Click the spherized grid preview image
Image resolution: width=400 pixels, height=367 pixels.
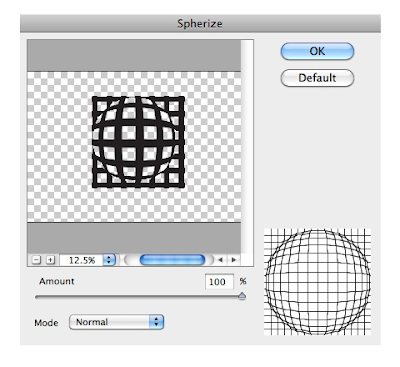pyautogui.click(x=134, y=147)
